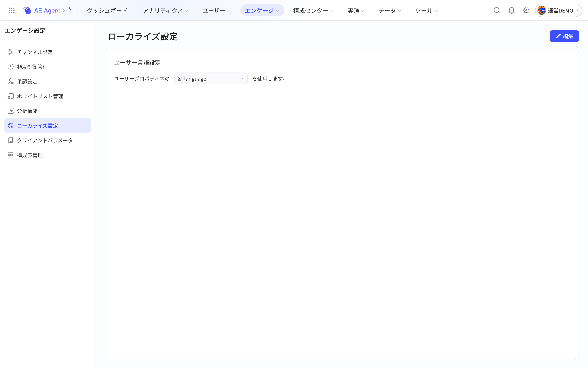Open the app grid launcher icon
The height and width of the screenshot is (368, 588).
pyautogui.click(x=12, y=10)
